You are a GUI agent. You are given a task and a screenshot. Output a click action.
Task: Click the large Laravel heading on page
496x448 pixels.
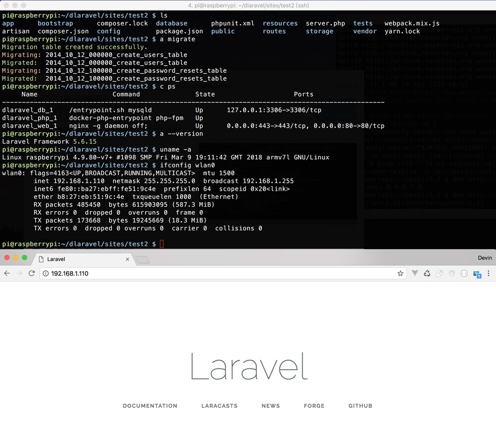[x=249, y=366]
